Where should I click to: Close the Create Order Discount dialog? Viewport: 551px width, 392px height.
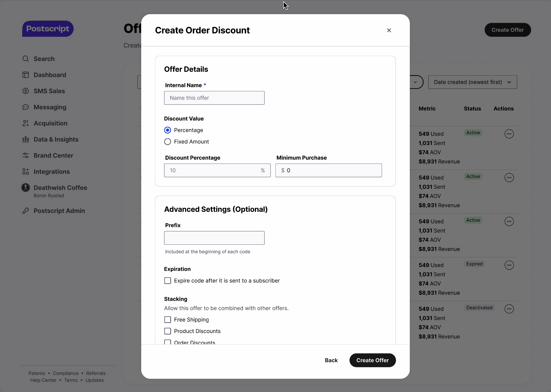[x=389, y=30]
